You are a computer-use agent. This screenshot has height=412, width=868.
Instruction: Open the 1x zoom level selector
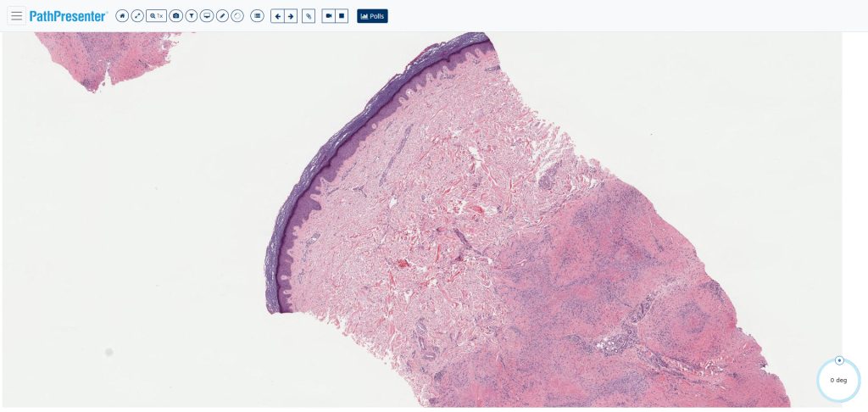(x=156, y=16)
